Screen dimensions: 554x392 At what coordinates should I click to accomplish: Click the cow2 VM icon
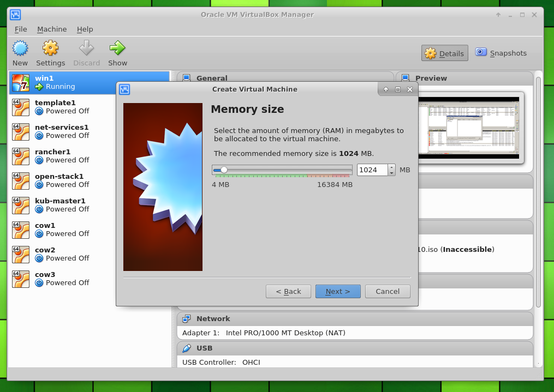[21, 255]
